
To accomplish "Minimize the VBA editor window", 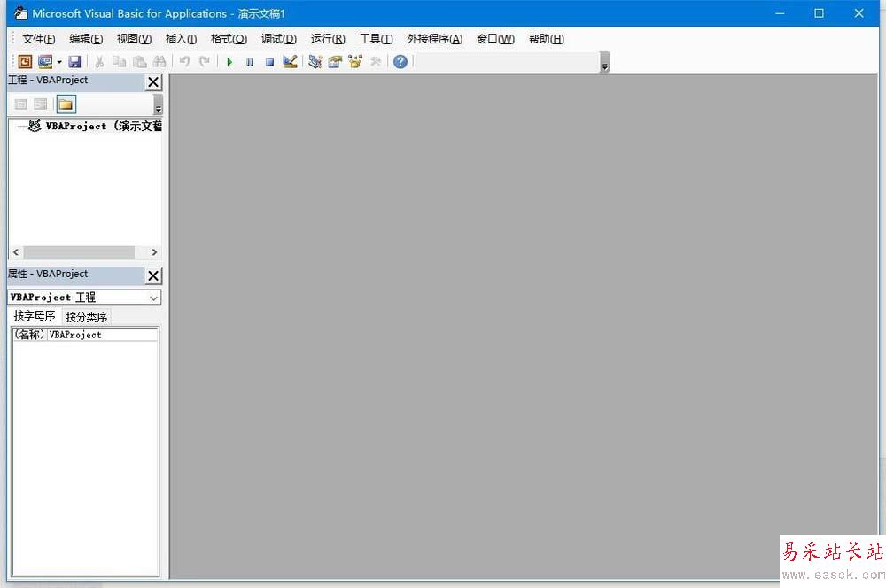I will tap(780, 13).
